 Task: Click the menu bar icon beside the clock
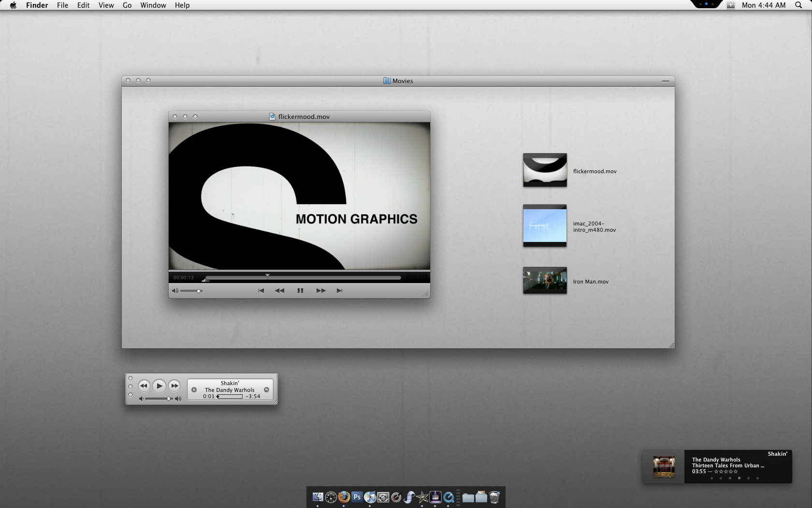(731, 5)
